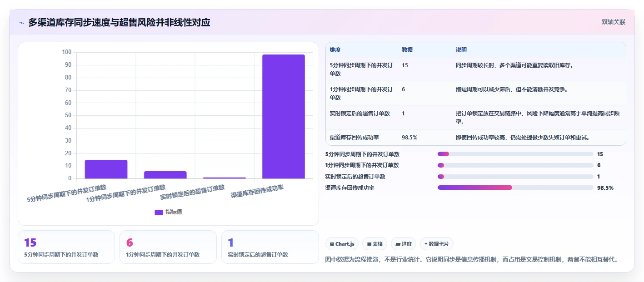Click the table value 6
644x282 pixels.
(x=404, y=89)
